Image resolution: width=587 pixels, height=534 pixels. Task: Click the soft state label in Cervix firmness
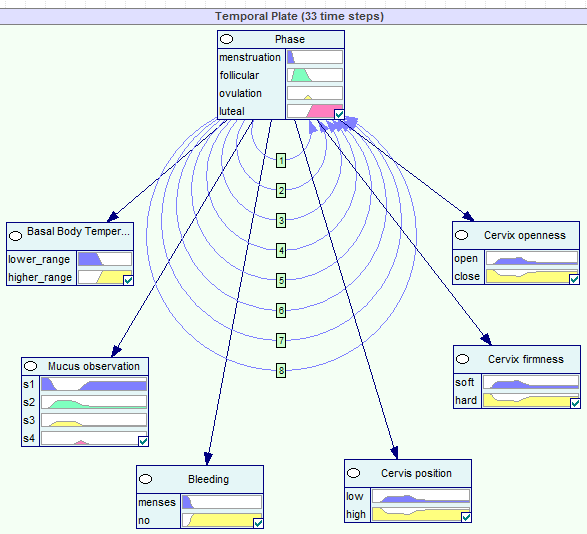tap(464, 382)
